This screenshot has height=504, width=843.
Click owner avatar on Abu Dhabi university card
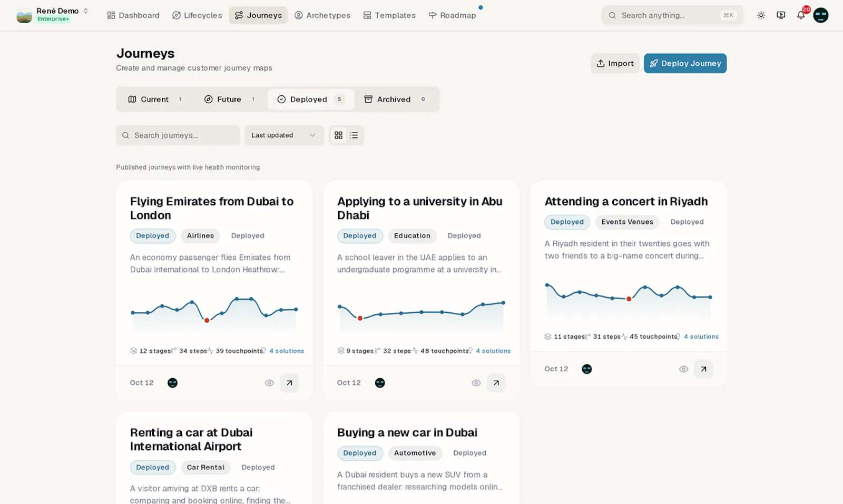(x=380, y=383)
